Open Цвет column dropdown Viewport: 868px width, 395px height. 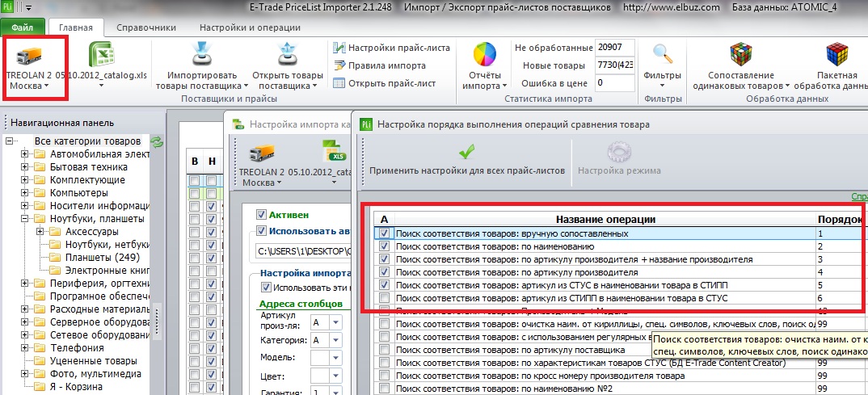(x=335, y=376)
